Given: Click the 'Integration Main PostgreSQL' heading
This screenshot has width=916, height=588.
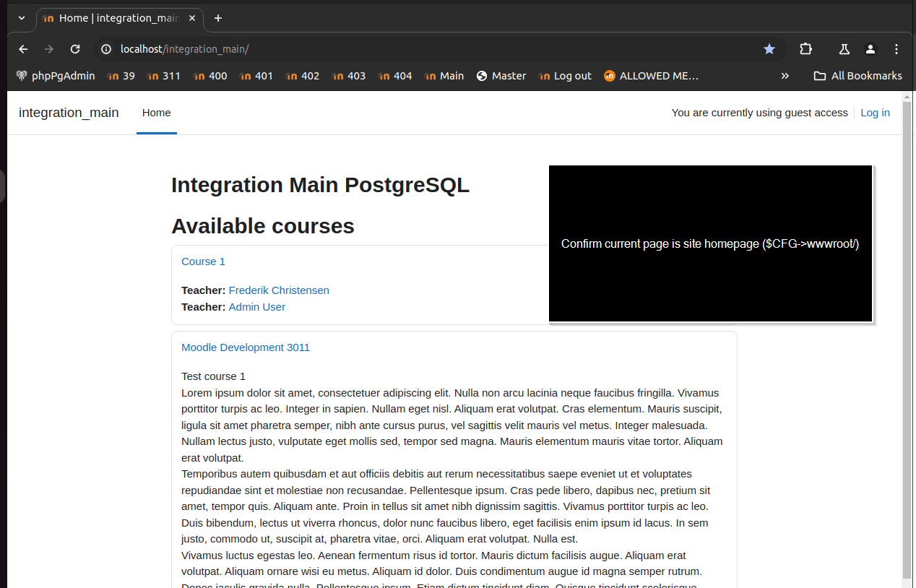Looking at the screenshot, I should coord(320,185).
